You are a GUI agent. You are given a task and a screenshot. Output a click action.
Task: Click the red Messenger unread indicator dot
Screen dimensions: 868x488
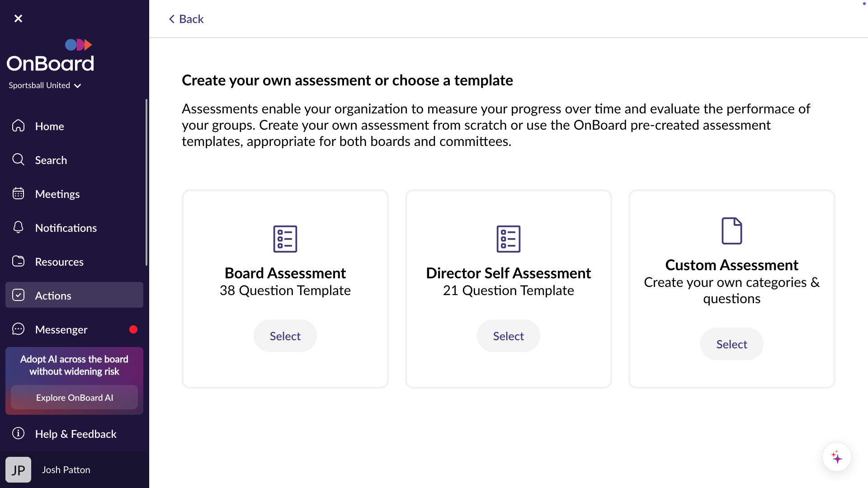click(133, 329)
